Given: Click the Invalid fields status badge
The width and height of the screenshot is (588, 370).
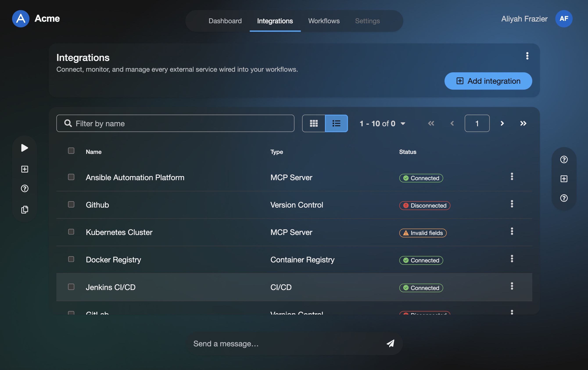Looking at the screenshot, I should click(x=423, y=233).
